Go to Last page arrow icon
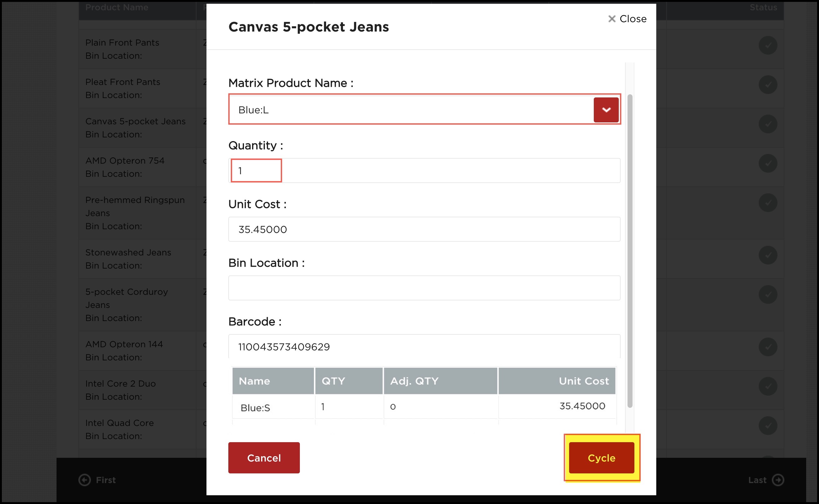 [778, 480]
